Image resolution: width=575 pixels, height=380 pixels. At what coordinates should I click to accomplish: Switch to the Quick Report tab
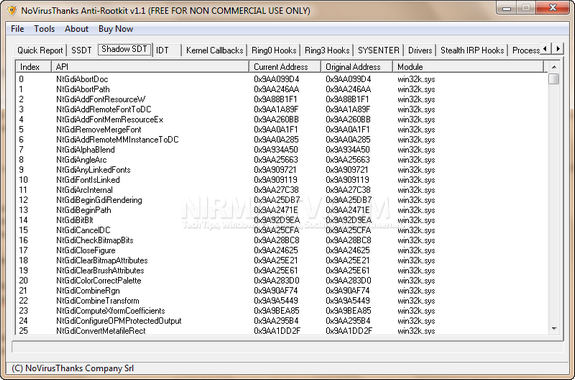click(40, 50)
